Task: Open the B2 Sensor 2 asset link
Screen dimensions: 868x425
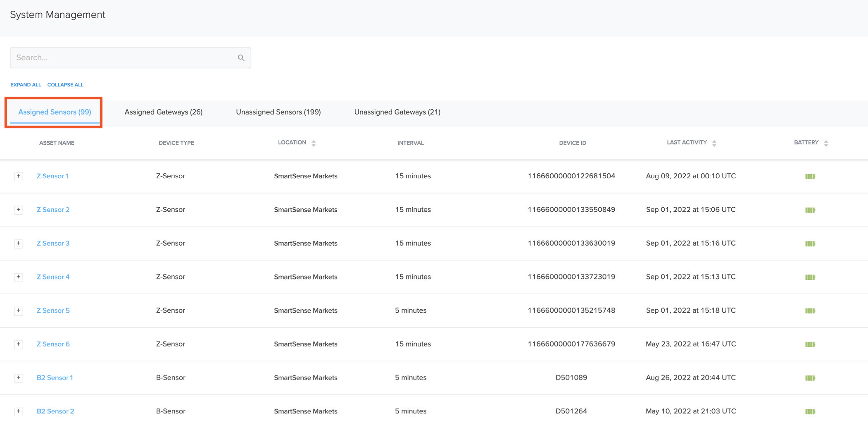Action: 55,411
